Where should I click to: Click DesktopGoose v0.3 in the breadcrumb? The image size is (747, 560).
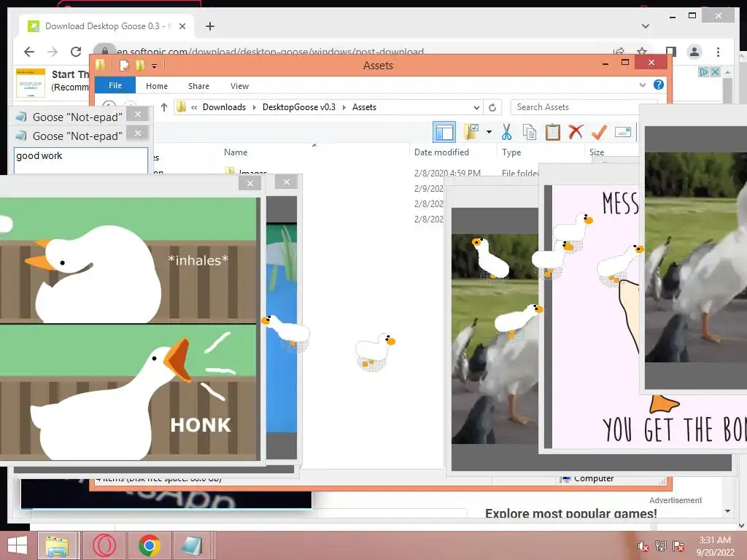coord(298,107)
